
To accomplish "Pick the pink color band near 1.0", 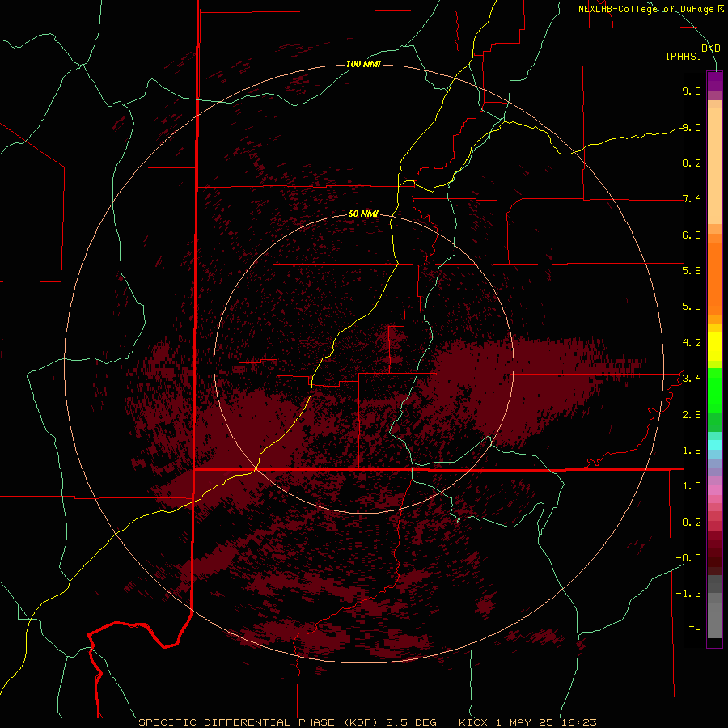I will 714,490.
